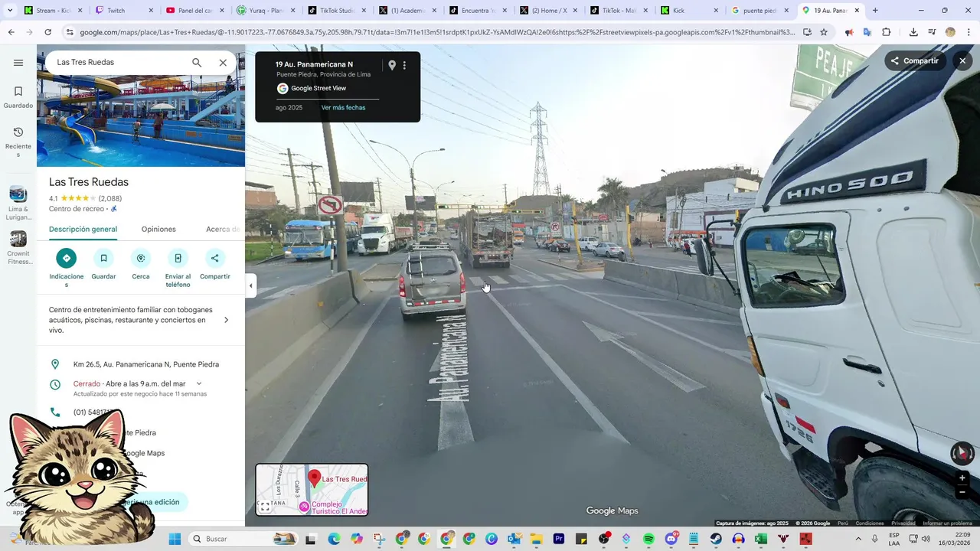980x551 pixels.
Task: Close Street View with X button
Action: click(962, 61)
